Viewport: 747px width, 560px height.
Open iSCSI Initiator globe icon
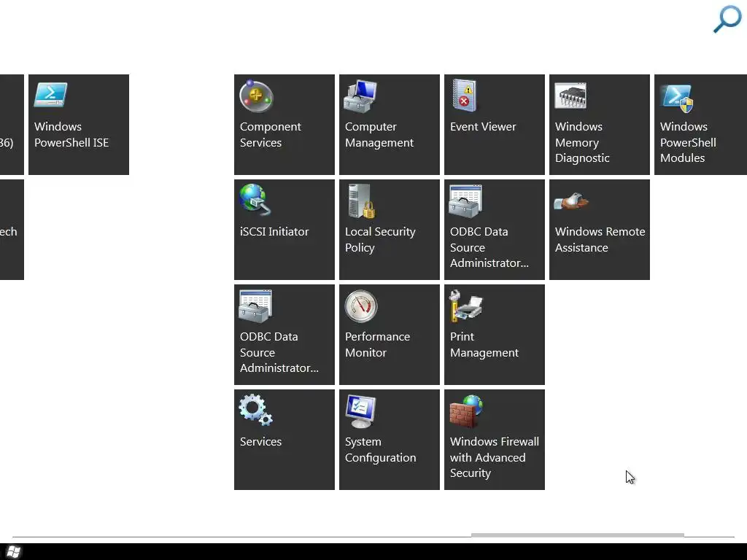255,200
